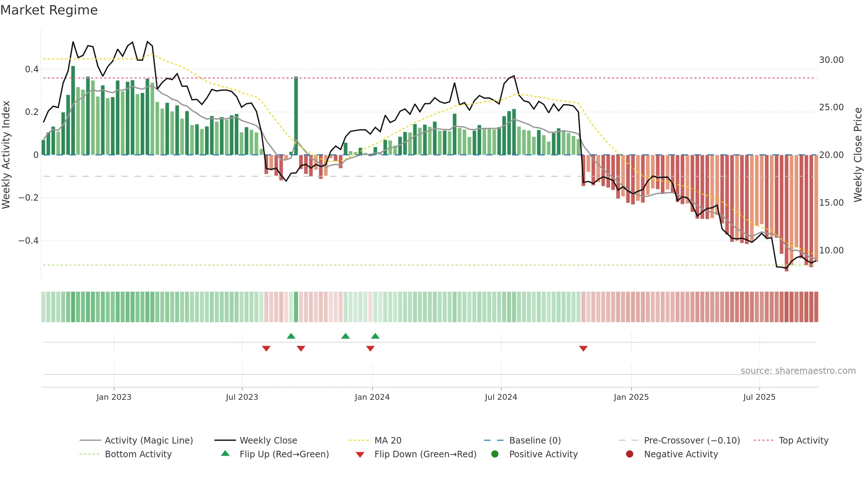Select the Baseline (0) legend entry
The image size is (868, 488).
tap(522, 440)
